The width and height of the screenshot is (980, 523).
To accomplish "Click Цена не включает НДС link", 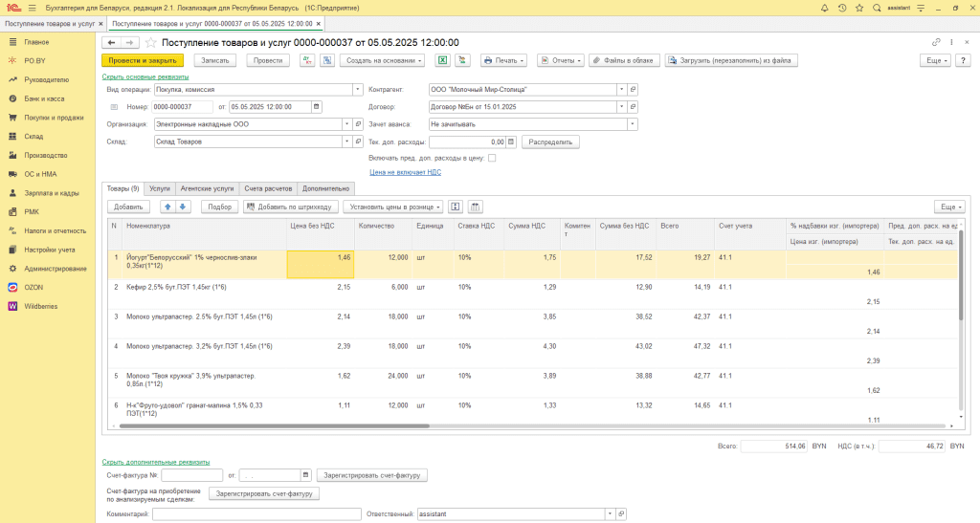I will tap(405, 172).
